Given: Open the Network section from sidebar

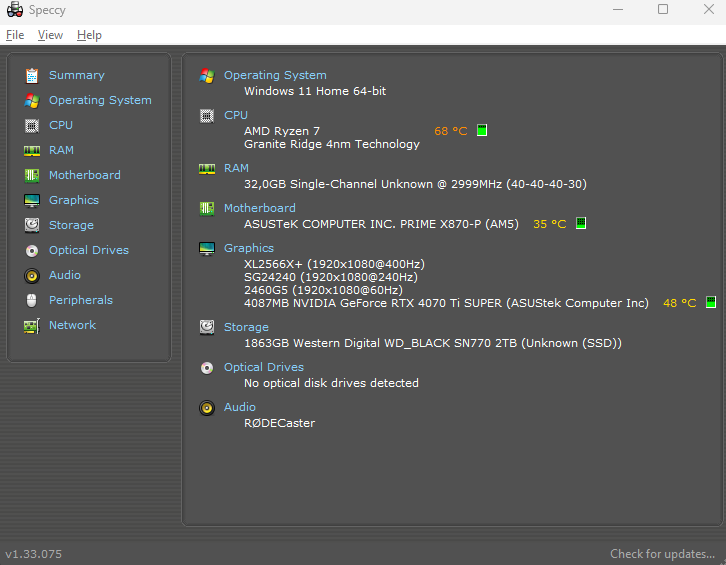Looking at the screenshot, I should (73, 325).
